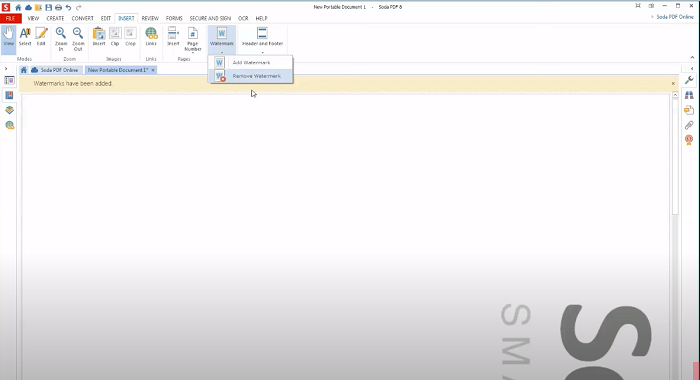The height and width of the screenshot is (380, 700).
Task: Open the HELP ribbon tab
Action: [x=262, y=18]
